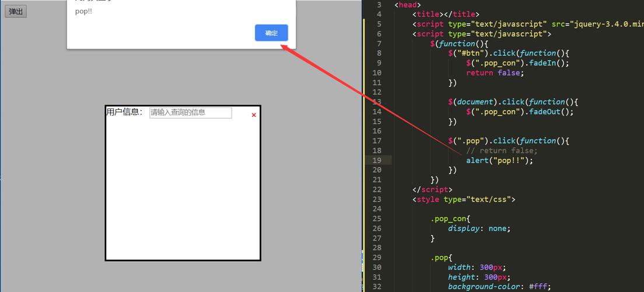644x292 pixels.
Task: Click line number 16 in the gutter
Action: (x=377, y=131)
